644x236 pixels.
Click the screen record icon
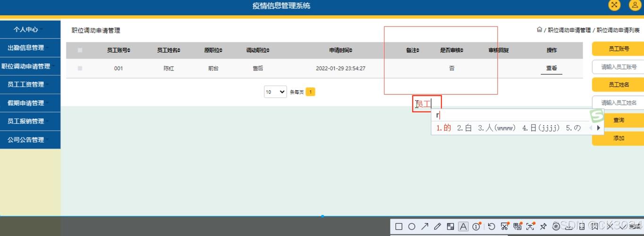coord(556,227)
